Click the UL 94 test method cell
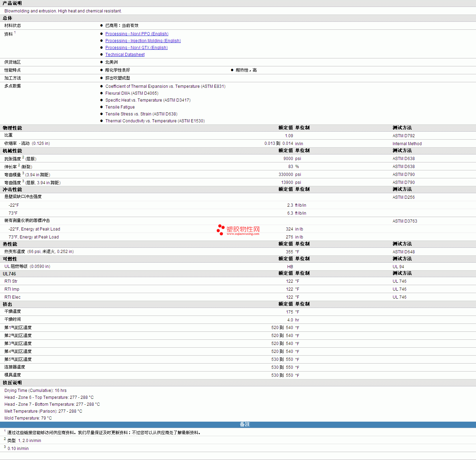476x460 pixels. coord(398,267)
